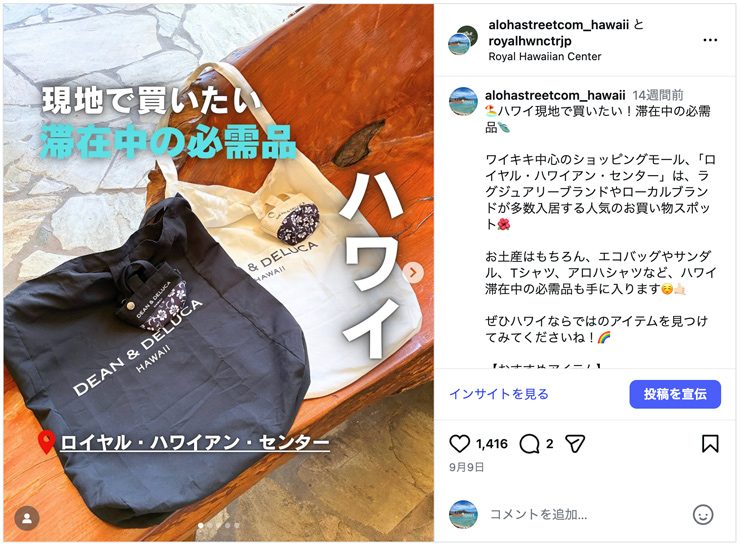740x547 pixels.
Task: Open インサイトを見る insights link
Action: point(499,394)
